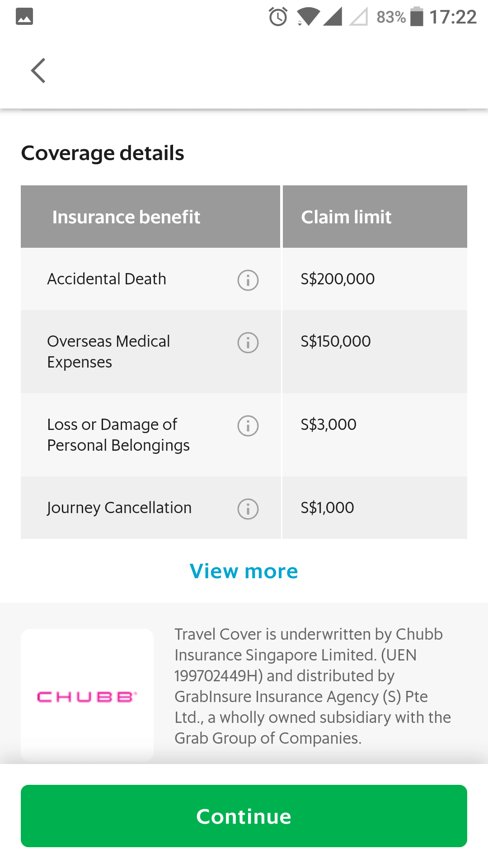Viewport: 488px width, 868px height.
Task: Tap the back arrow icon
Action: tap(38, 71)
